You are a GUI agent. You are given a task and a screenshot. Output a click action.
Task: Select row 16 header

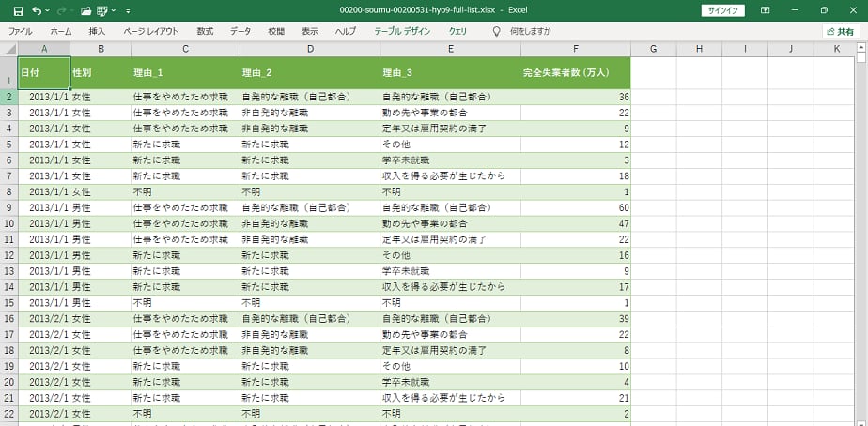8,319
